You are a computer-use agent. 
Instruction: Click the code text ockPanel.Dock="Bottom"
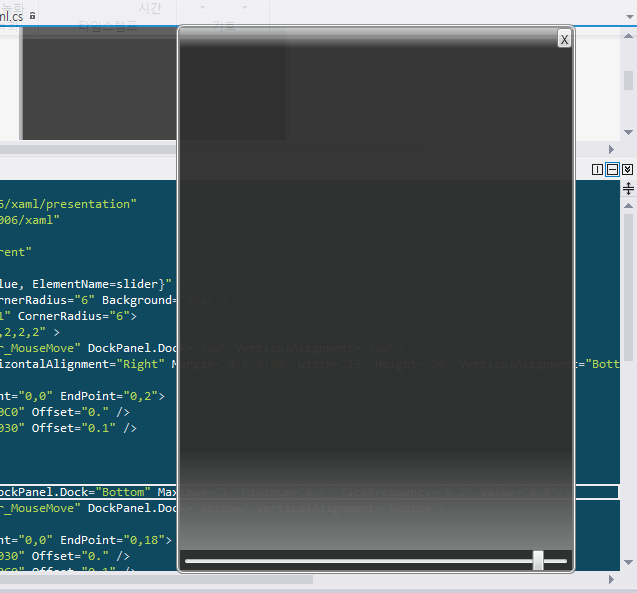click(75, 492)
